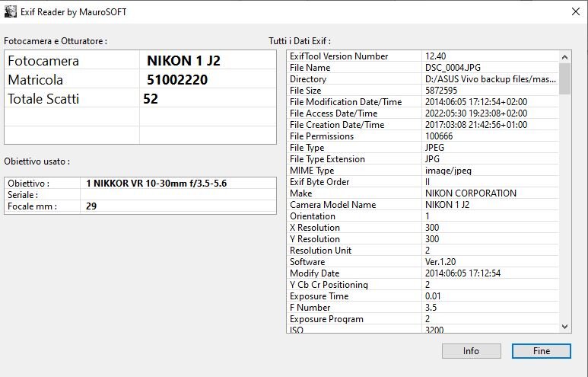Select the F Number row label
Image resolution: width=588 pixels, height=377 pixels.
click(310, 308)
